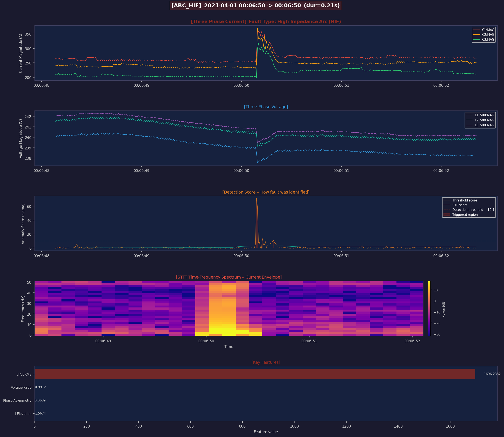Select the L2_500:MAG voltage legend item
504x437 pixels.
pyautogui.click(x=484, y=120)
